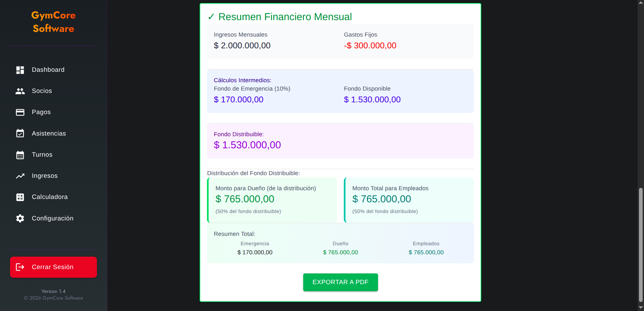Click the page scrollbar thumb
Image resolution: width=644 pixels, height=311 pixels.
[641, 245]
